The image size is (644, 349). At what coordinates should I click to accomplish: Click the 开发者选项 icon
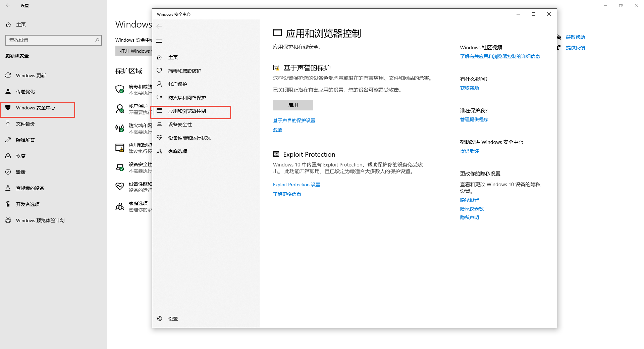(x=8, y=204)
